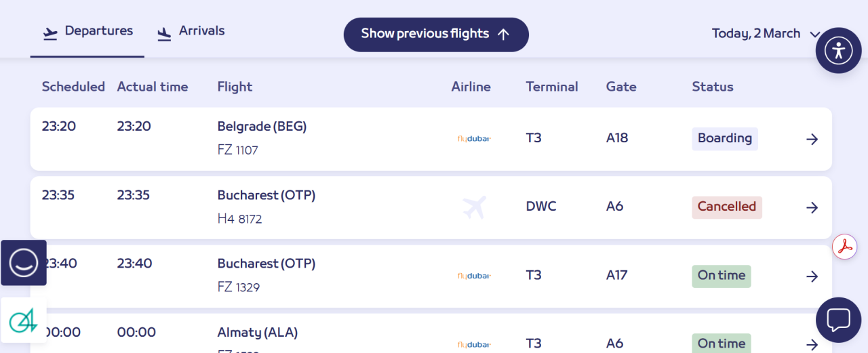Click the red PDF extension icon
The image size is (868, 353).
click(845, 247)
